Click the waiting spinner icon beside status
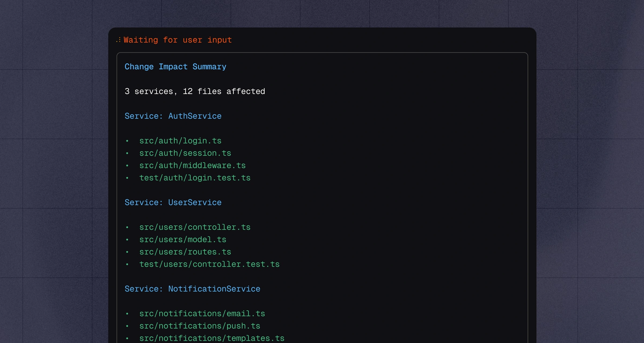The image size is (644, 343). 118,40
